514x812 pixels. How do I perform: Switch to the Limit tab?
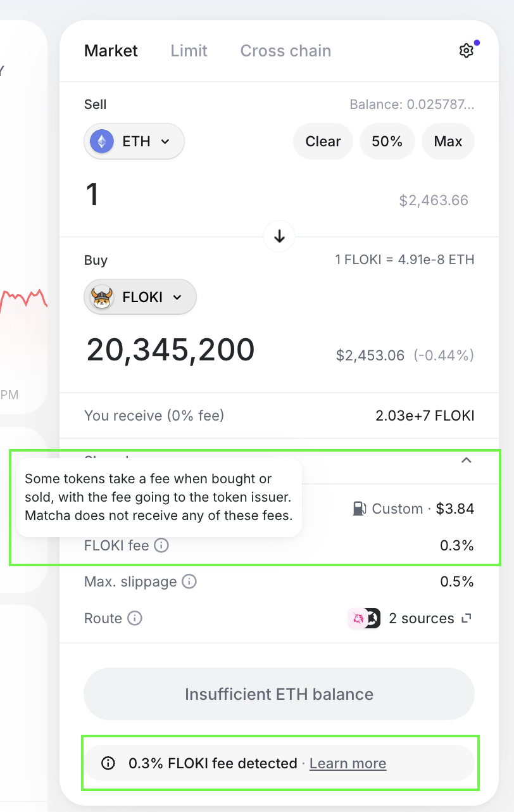tap(188, 51)
